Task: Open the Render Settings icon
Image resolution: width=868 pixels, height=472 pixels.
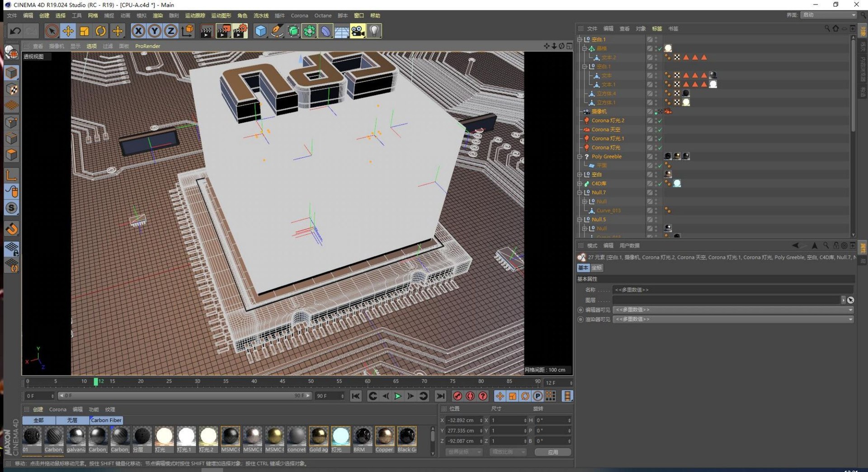Action: pyautogui.click(x=240, y=31)
